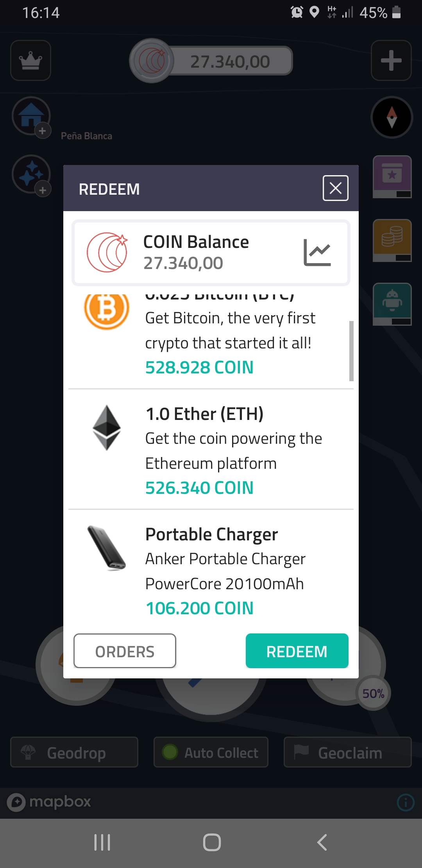
Task: Tap the green REDEEM button
Action: click(297, 651)
